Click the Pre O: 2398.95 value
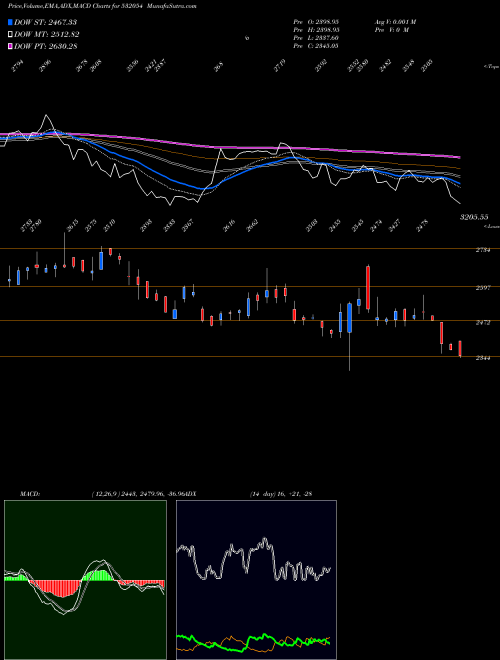The image size is (500, 660). pos(316,22)
